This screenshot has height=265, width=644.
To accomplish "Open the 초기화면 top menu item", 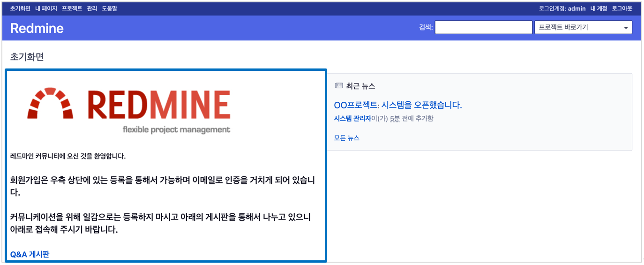I will pos(20,8).
